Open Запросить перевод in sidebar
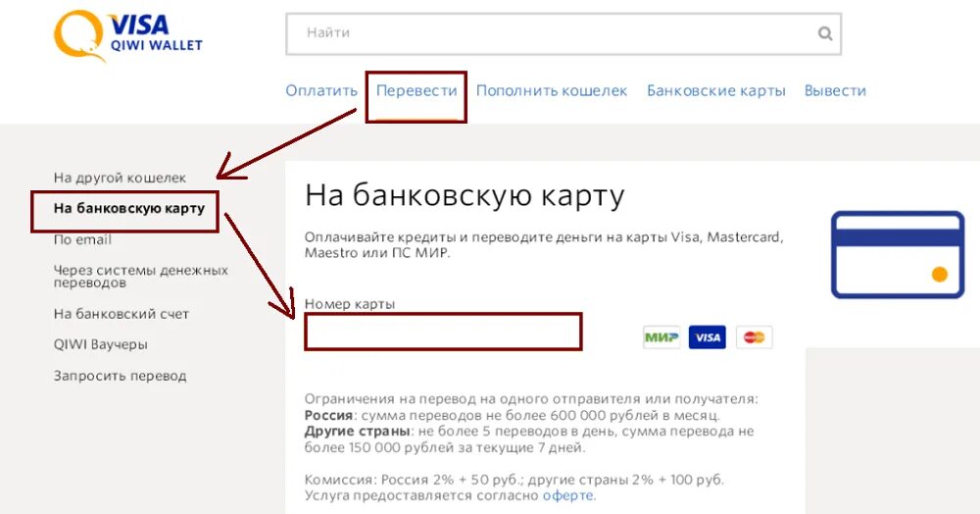The width and height of the screenshot is (980, 514). (120, 377)
